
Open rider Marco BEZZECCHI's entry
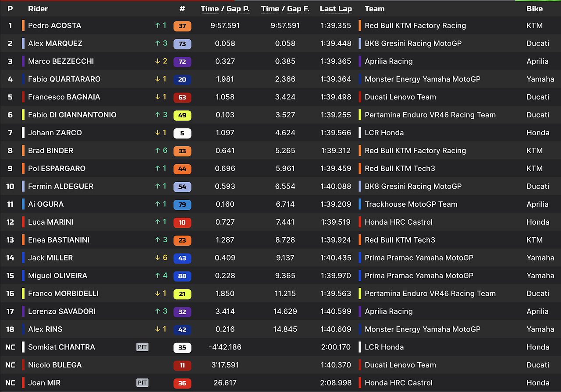click(x=61, y=61)
